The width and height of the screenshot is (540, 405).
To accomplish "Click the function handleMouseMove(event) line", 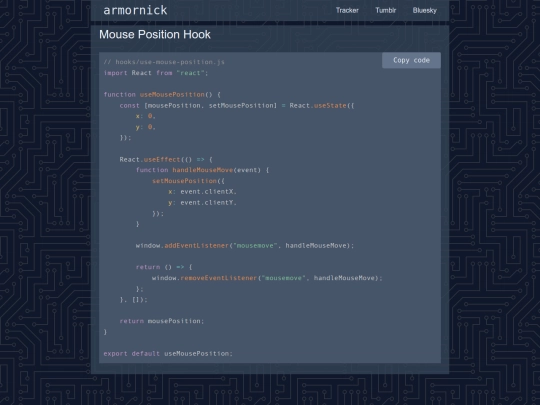I will 202,170.
